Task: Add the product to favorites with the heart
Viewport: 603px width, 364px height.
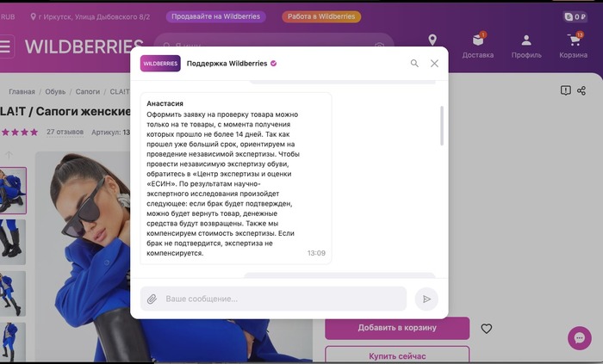Action: 487,329
